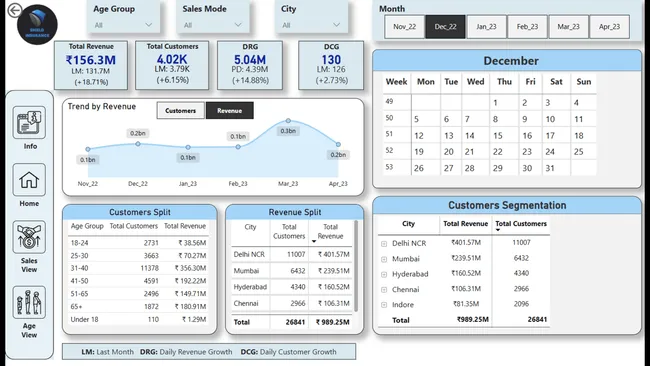Screen dimensions: 650x366
Task: Sort segmentation by Total Revenue header
Action: click(x=465, y=224)
